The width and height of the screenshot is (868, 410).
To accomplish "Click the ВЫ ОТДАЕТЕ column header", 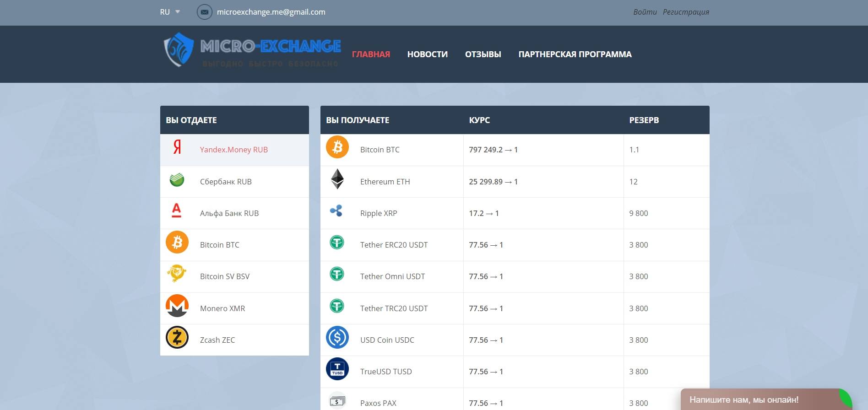I will [191, 120].
